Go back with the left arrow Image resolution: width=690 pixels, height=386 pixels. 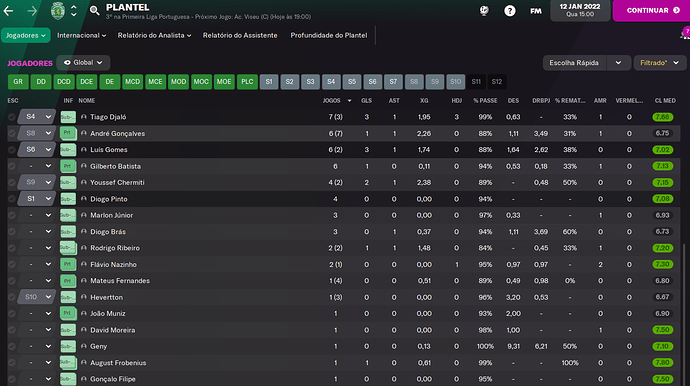pyautogui.click(x=8, y=11)
